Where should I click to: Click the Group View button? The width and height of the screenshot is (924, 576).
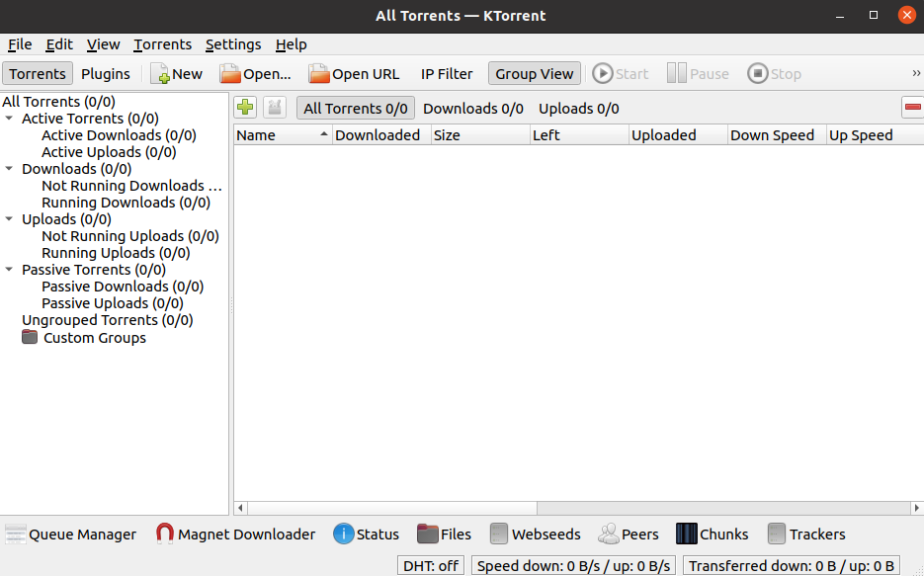tap(534, 73)
